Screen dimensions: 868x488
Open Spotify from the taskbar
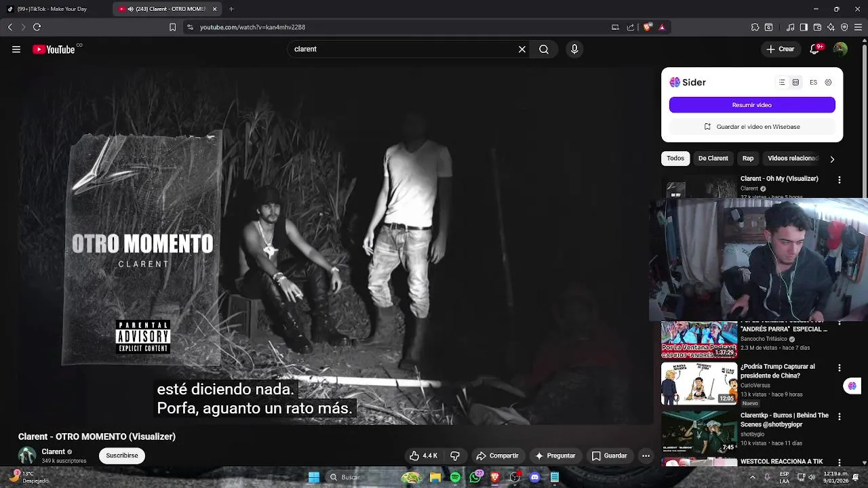pyautogui.click(x=455, y=477)
